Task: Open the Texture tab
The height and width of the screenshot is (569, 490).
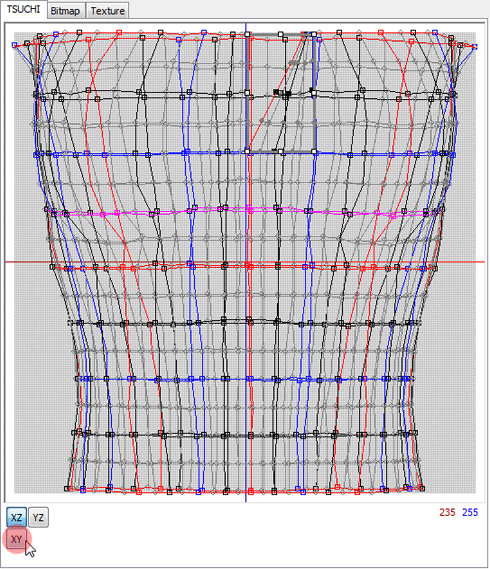Action: 108,11
